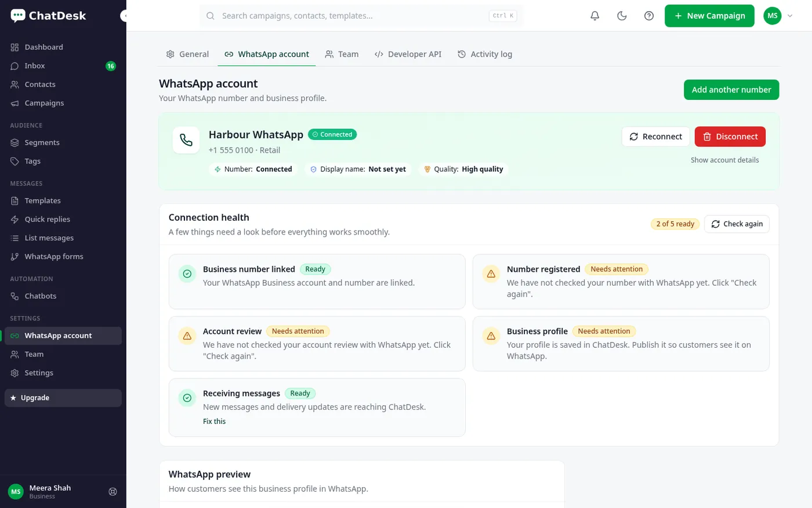This screenshot has height=508, width=812.
Task: Open notifications bell
Action: 594,16
